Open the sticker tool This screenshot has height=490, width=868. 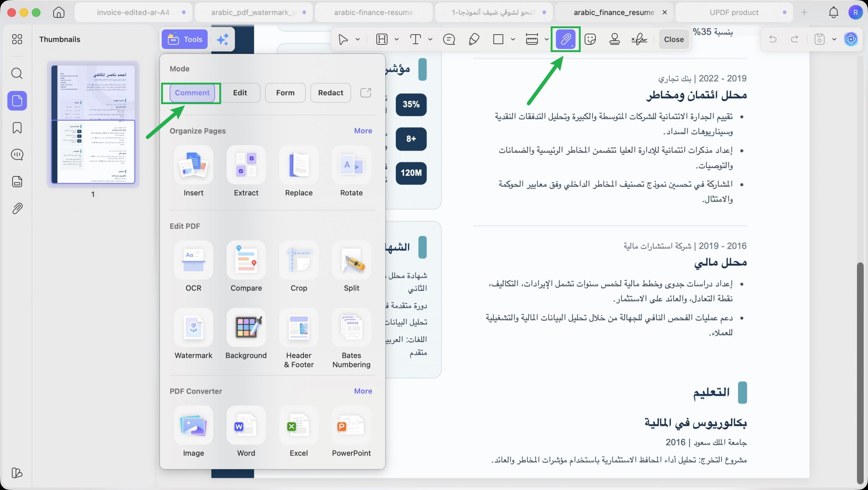click(x=590, y=39)
